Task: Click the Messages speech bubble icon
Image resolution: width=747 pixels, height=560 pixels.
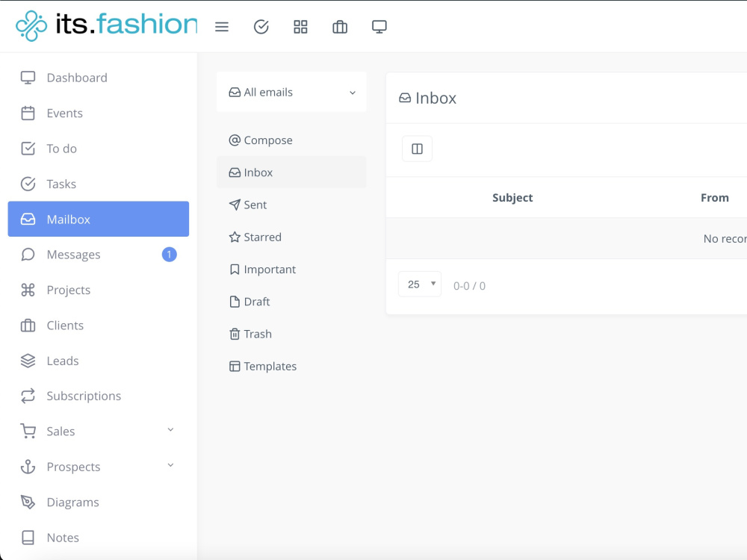Action: 28,255
